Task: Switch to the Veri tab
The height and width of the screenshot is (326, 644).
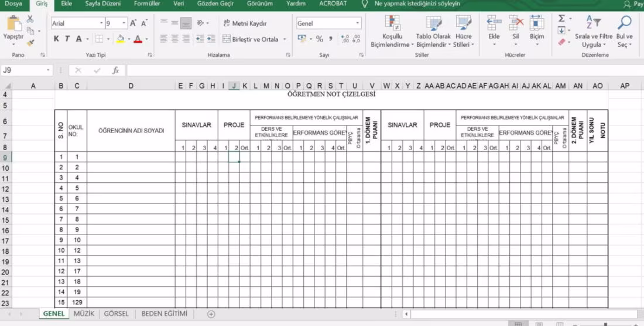Action: [x=179, y=4]
